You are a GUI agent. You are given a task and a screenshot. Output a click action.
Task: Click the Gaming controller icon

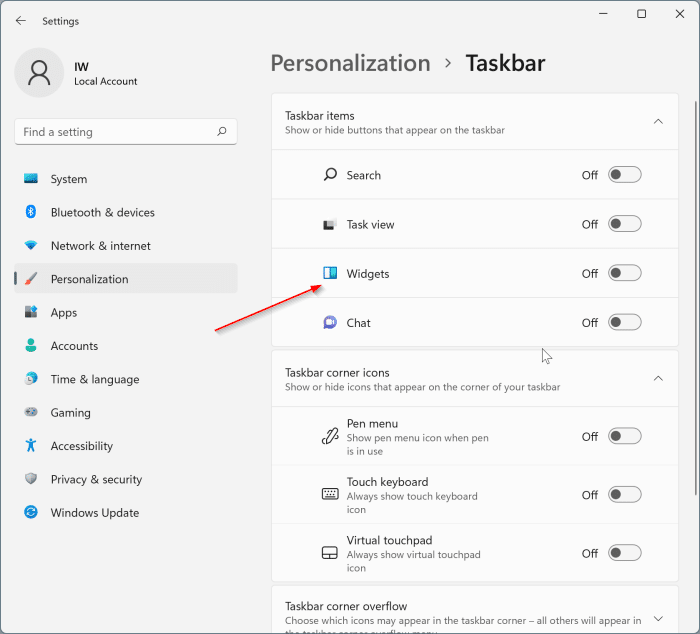pyautogui.click(x=31, y=412)
